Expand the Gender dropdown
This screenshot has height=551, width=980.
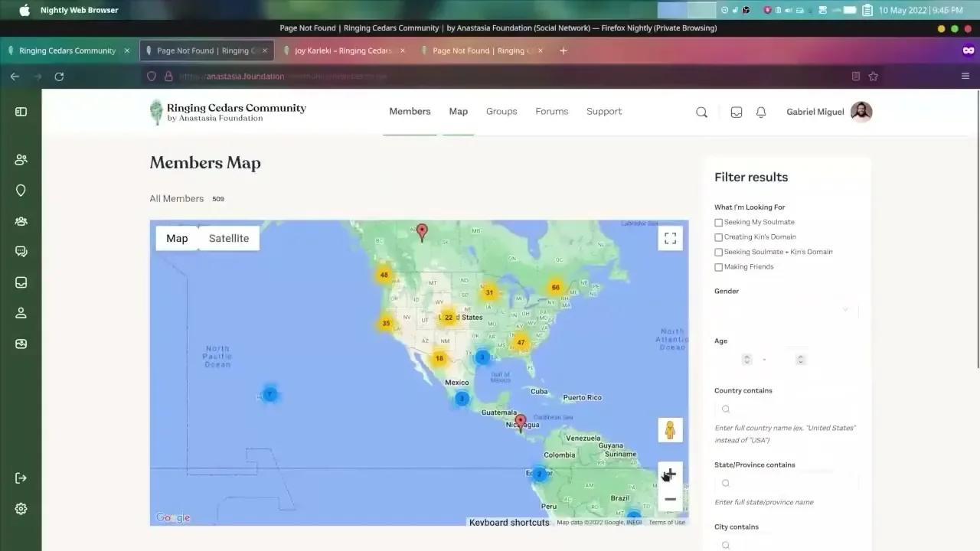tap(786, 310)
